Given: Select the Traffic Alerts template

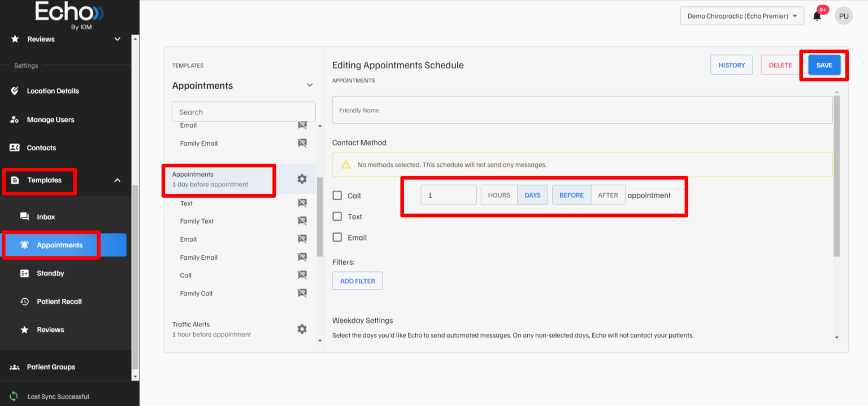Looking at the screenshot, I should point(192,324).
